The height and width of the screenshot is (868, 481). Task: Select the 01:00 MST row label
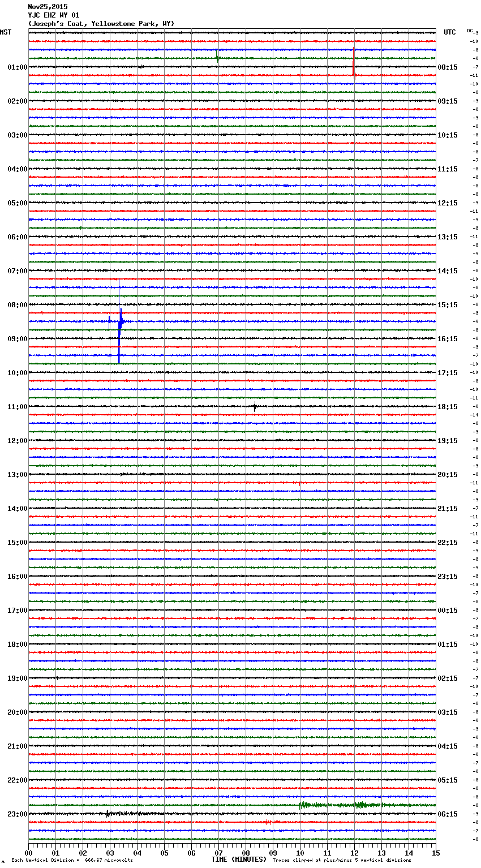click(18, 67)
